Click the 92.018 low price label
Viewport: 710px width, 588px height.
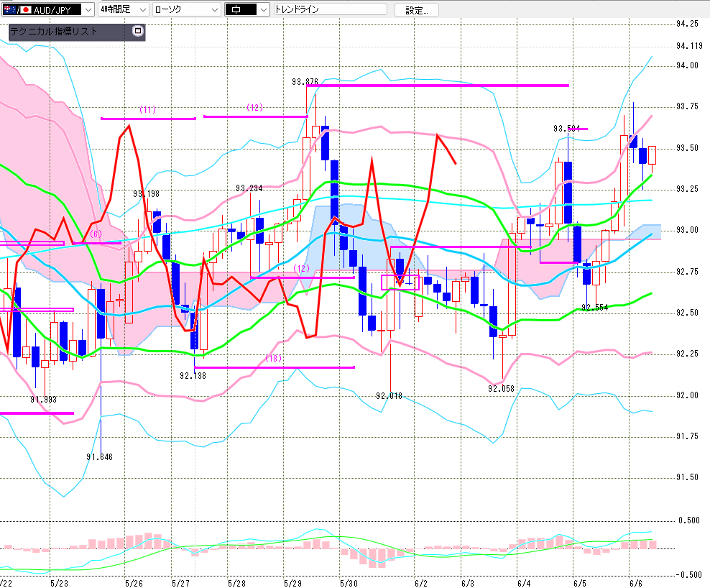point(389,396)
